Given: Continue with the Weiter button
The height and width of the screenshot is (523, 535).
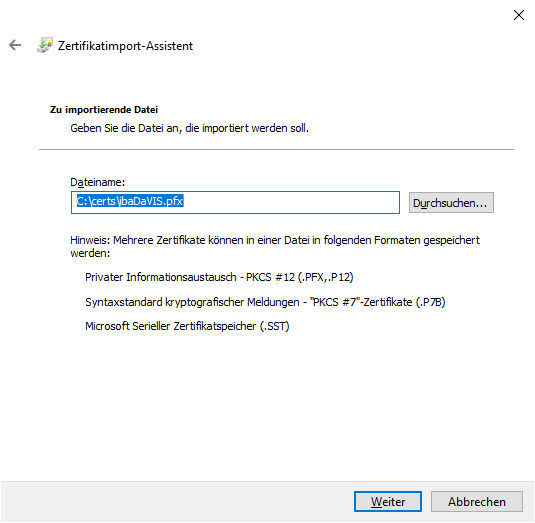Looking at the screenshot, I should 388,502.
